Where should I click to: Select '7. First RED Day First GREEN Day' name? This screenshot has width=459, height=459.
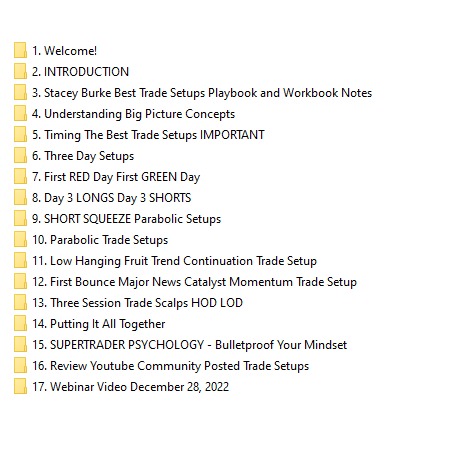[x=116, y=177]
